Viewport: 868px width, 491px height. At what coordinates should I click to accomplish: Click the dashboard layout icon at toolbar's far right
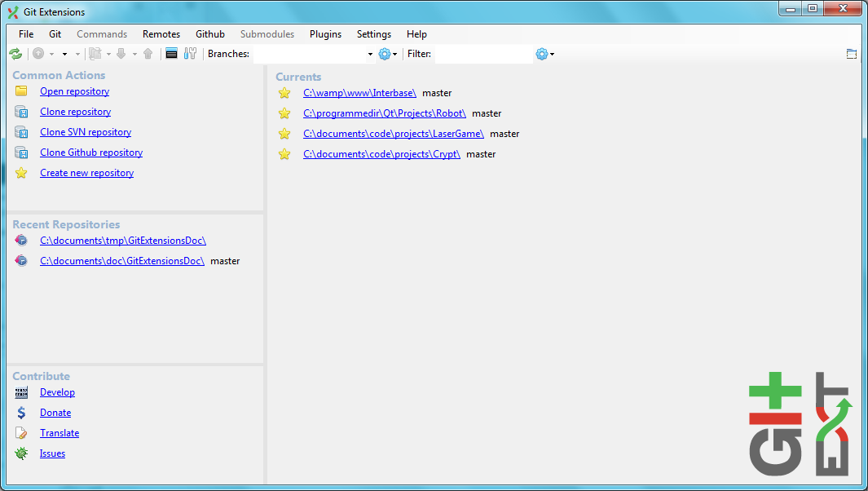tap(852, 54)
